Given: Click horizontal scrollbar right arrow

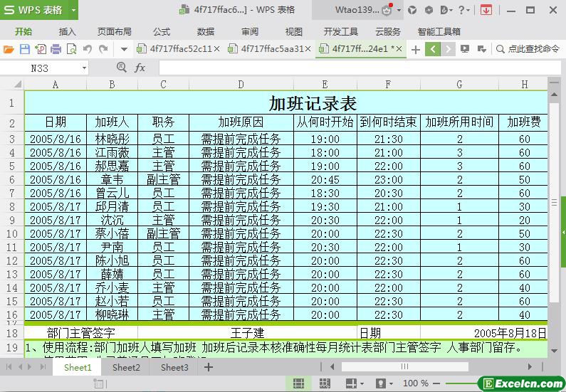Looking at the screenshot, I should [x=530, y=367].
